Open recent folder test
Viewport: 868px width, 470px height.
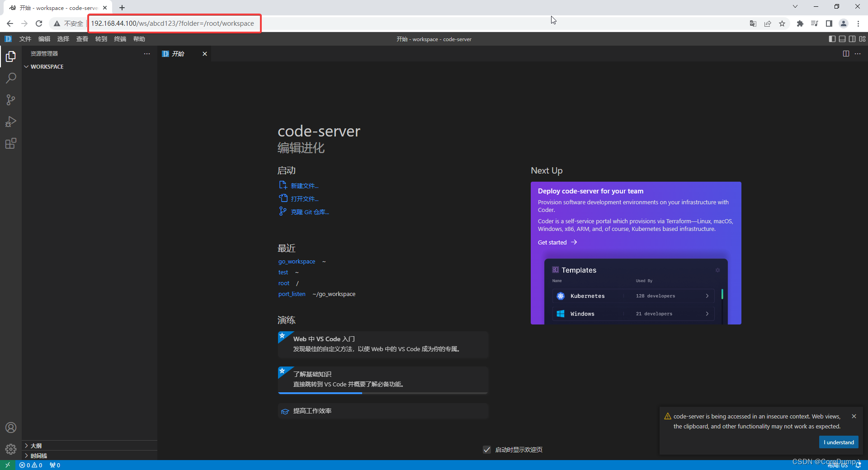pyautogui.click(x=283, y=273)
